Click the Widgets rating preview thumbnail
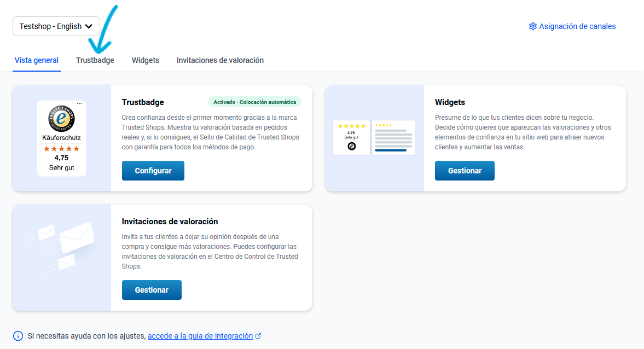The image size is (644, 349). click(x=374, y=138)
